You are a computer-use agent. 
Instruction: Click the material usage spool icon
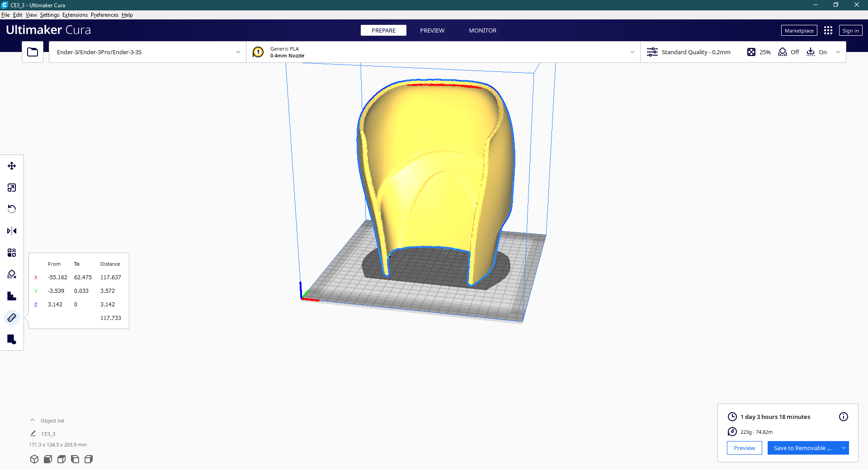click(x=732, y=432)
